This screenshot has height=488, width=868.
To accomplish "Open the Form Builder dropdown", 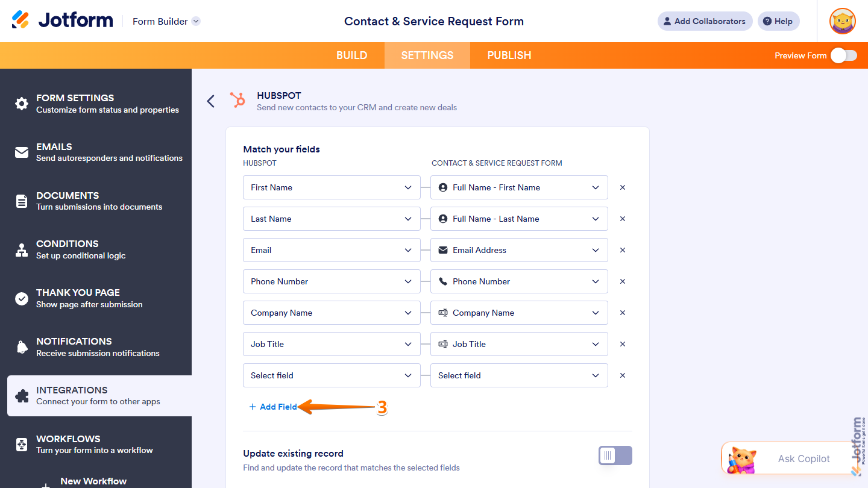I will [x=166, y=21].
